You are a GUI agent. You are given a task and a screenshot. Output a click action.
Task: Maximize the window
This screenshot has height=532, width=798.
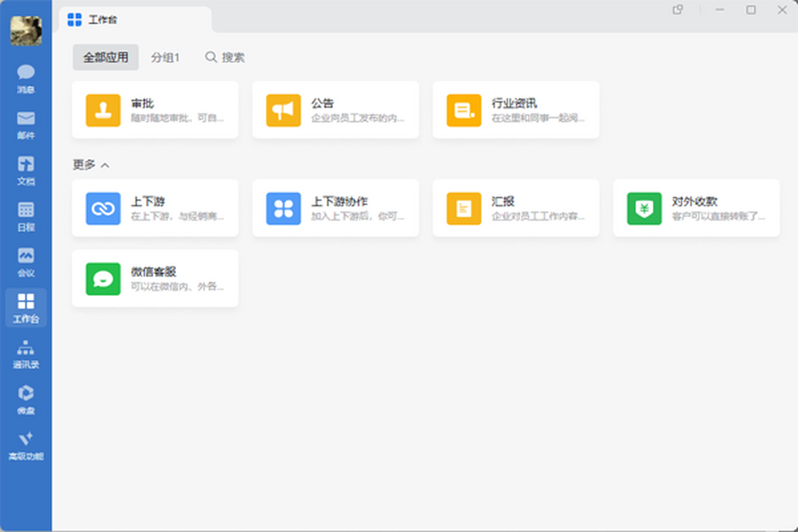[x=751, y=10]
